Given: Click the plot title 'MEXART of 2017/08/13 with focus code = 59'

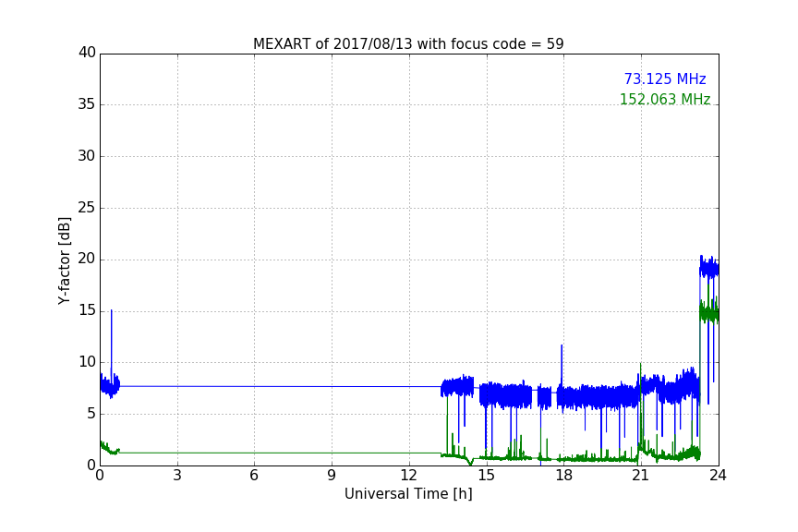Looking at the screenshot, I should coord(408,43).
